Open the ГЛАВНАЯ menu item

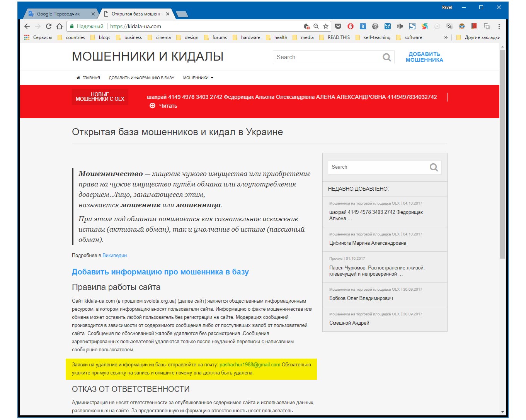88,78
